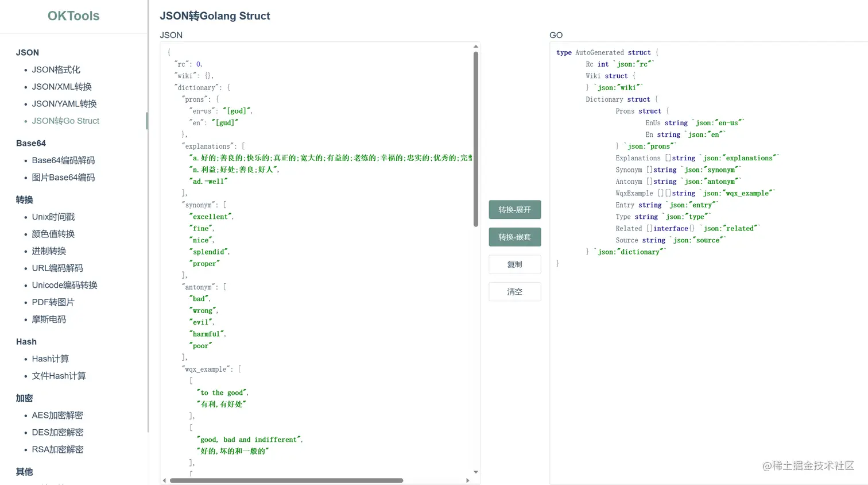Click the "splendid" synonym line
Screen dimensions: 868x485
[210, 252]
